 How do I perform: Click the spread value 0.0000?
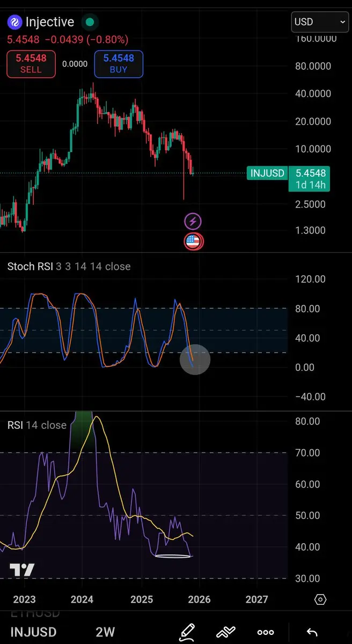click(75, 64)
